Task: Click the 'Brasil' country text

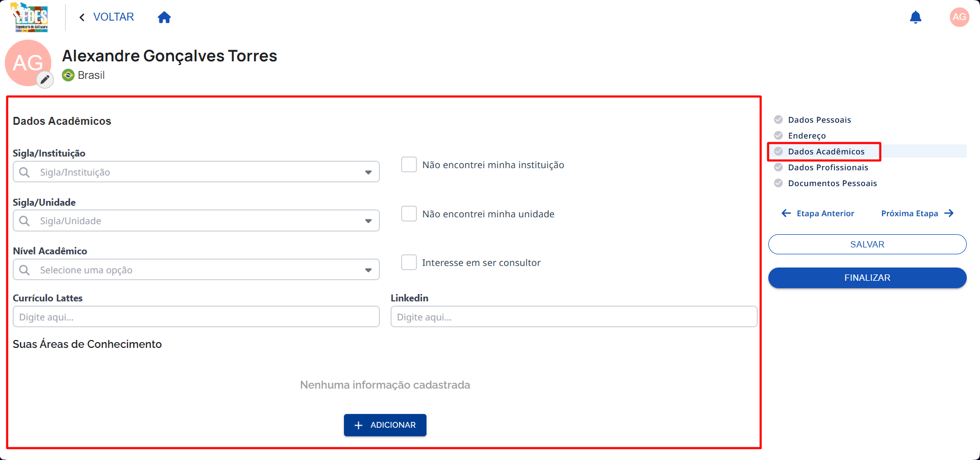Action: [x=91, y=75]
